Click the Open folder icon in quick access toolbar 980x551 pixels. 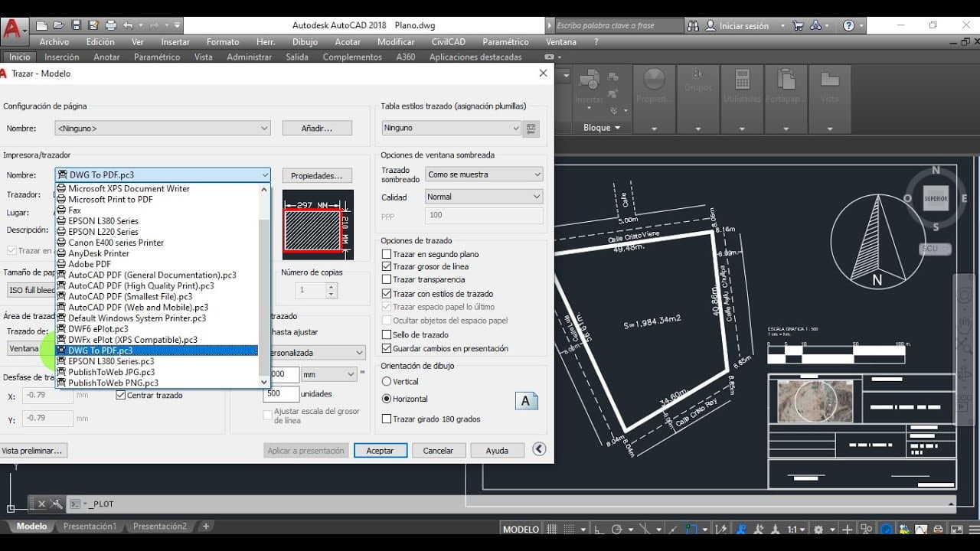[59, 26]
